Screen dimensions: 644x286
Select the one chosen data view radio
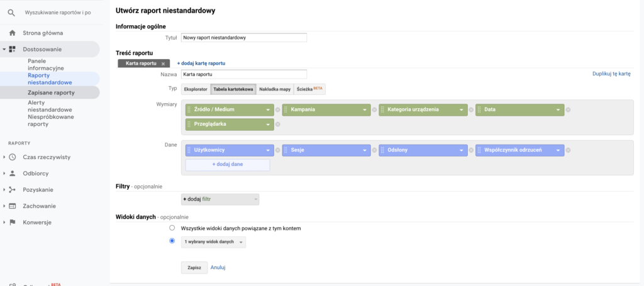[172, 241]
